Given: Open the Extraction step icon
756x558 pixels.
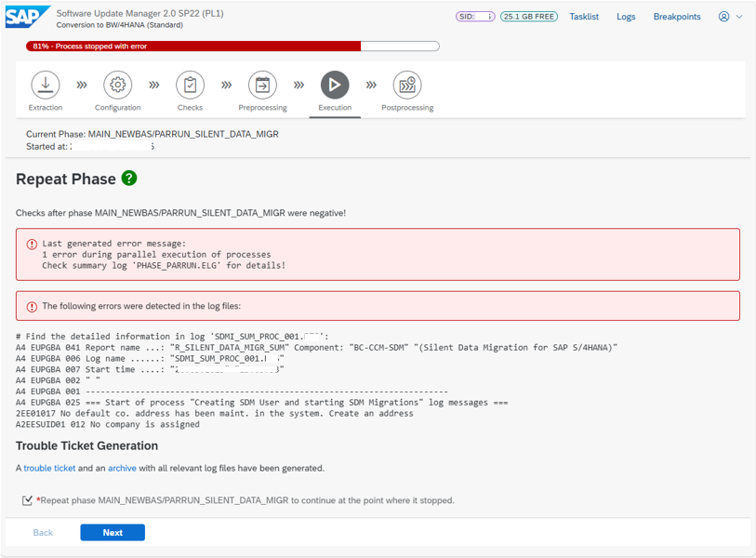Looking at the screenshot, I should [46, 85].
